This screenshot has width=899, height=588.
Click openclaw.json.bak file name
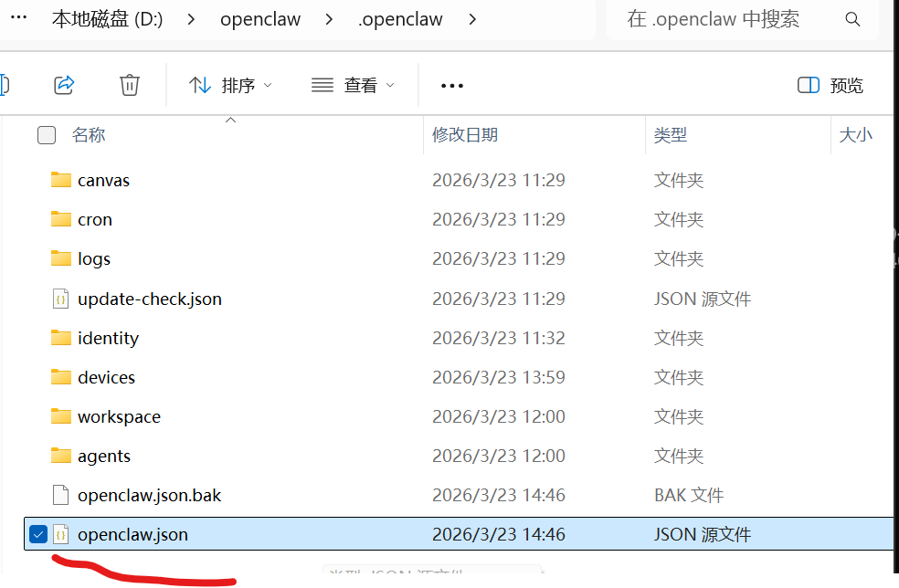[x=149, y=495]
